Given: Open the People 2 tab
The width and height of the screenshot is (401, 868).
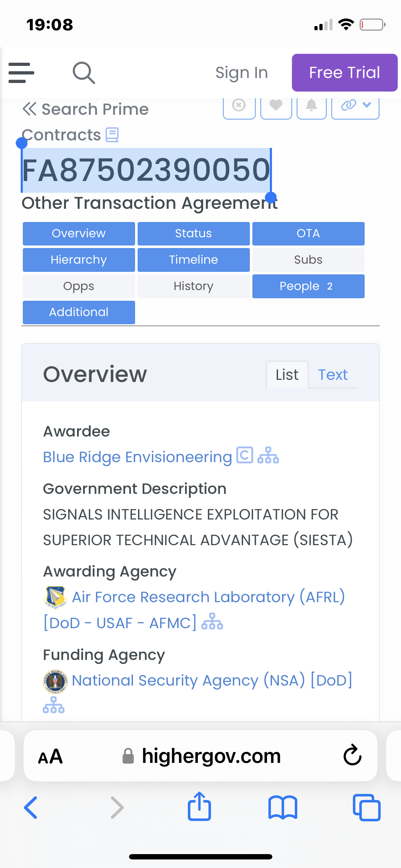Looking at the screenshot, I should [308, 286].
